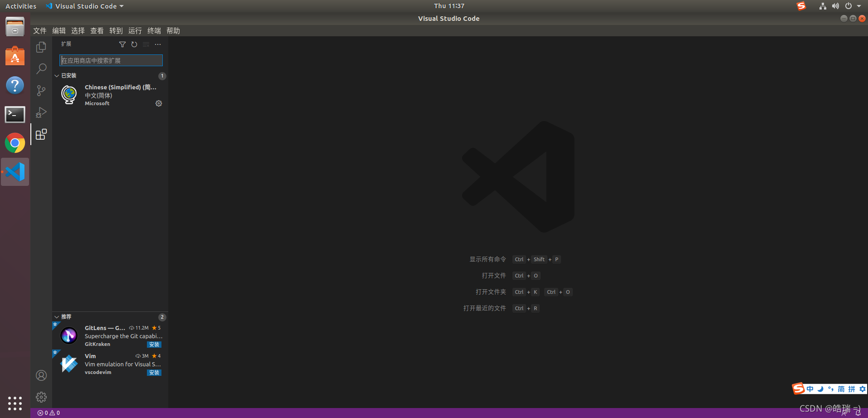Open the Run and Debug view
This screenshot has height=418, width=868.
41,112
